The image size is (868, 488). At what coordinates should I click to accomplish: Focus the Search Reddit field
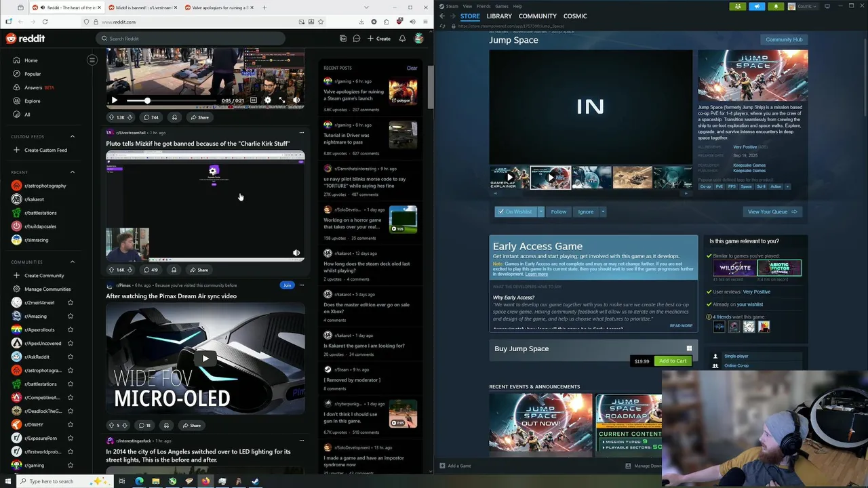pos(190,39)
